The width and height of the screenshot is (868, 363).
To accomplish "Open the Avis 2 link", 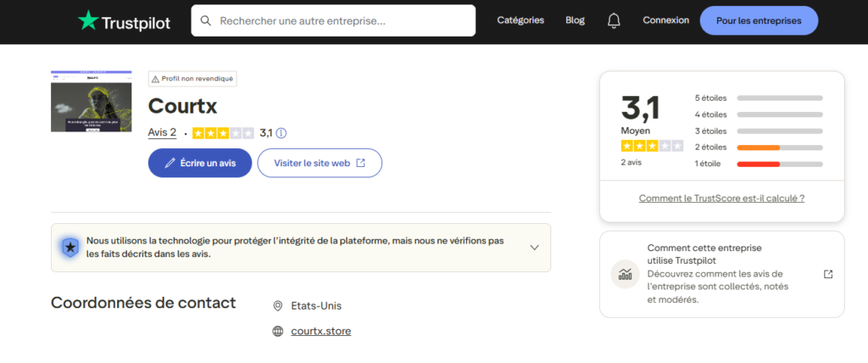I will [162, 132].
